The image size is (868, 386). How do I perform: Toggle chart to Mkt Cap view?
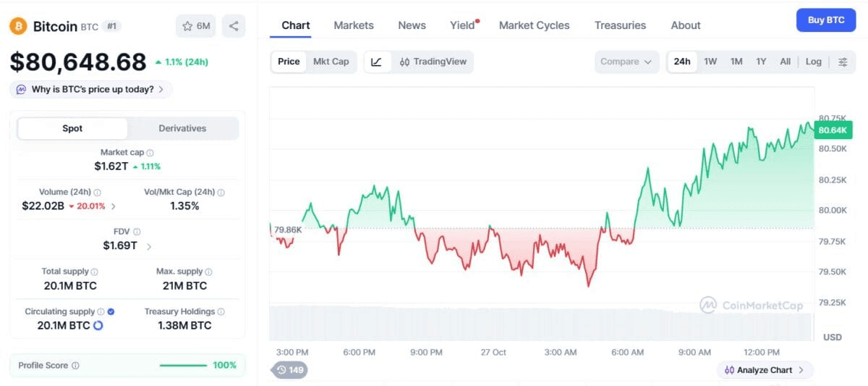[331, 62]
